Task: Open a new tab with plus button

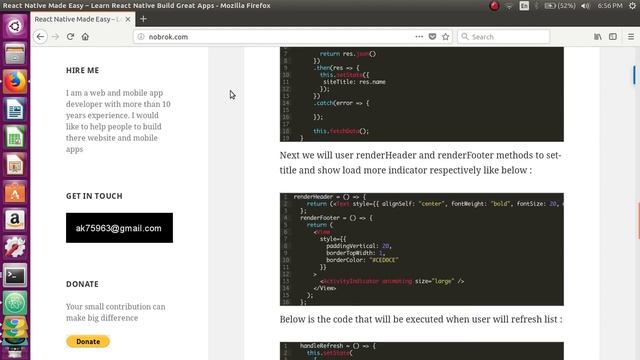Action: click(143, 19)
